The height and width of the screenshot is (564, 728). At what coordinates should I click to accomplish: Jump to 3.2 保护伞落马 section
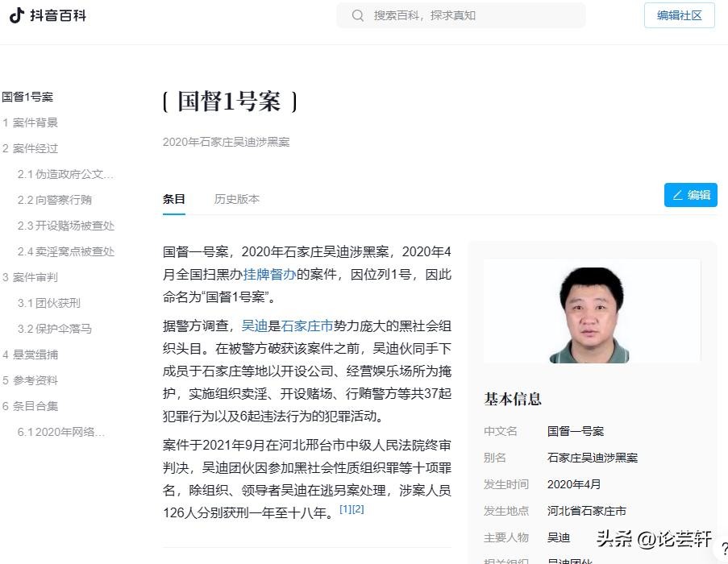click(55, 329)
